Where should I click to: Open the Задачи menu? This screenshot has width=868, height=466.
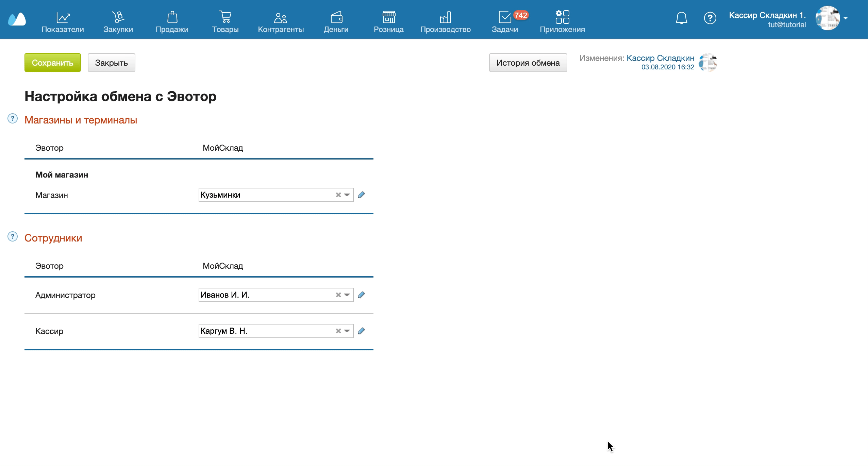click(505, 21)
